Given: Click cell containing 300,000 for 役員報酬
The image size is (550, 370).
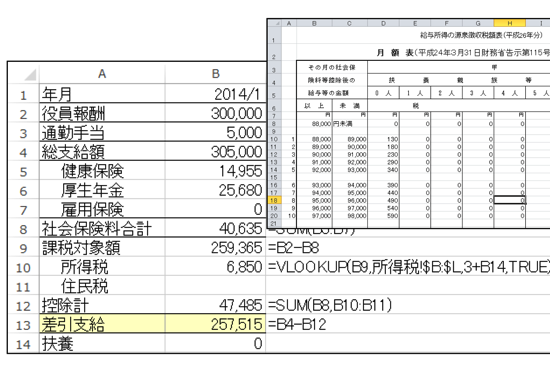Looking at the screenshot, I should [215, 113].
